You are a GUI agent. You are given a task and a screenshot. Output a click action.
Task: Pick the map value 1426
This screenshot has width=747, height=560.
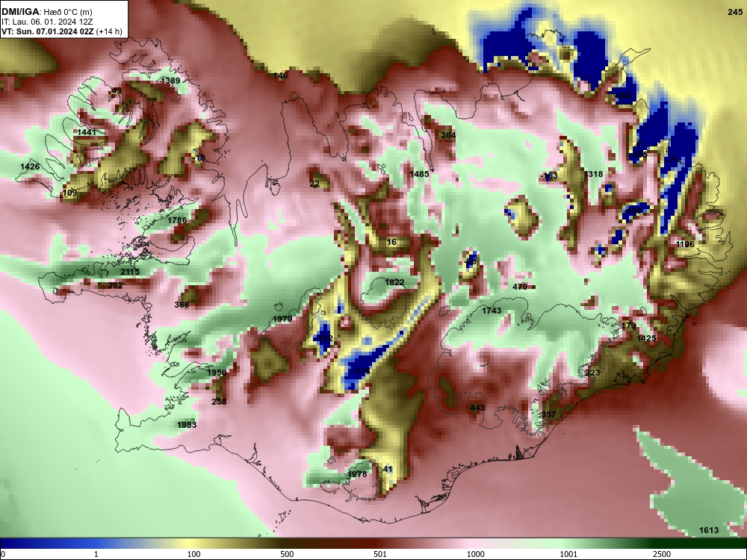(30, 167)
